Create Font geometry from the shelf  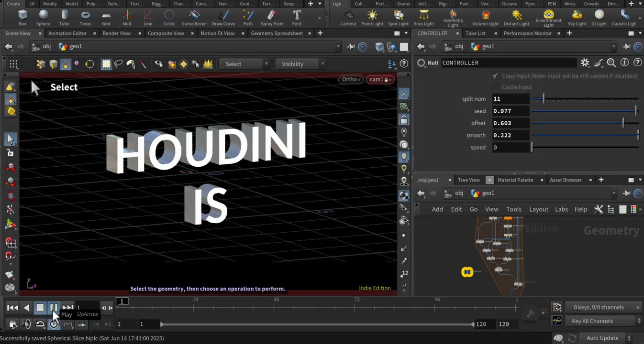click(x=297, y=18)
